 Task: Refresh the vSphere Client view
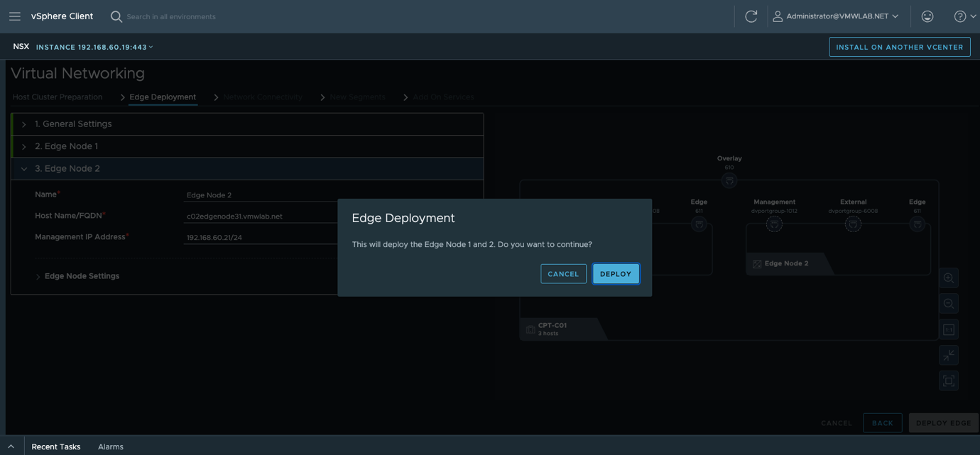[x=751, y=16]
